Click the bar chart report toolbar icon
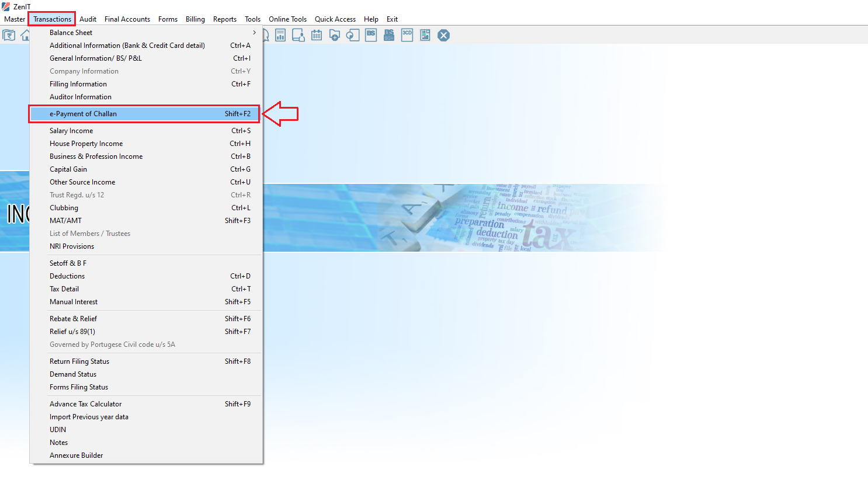Screen dimensions: 868x494 pos(280,36)
